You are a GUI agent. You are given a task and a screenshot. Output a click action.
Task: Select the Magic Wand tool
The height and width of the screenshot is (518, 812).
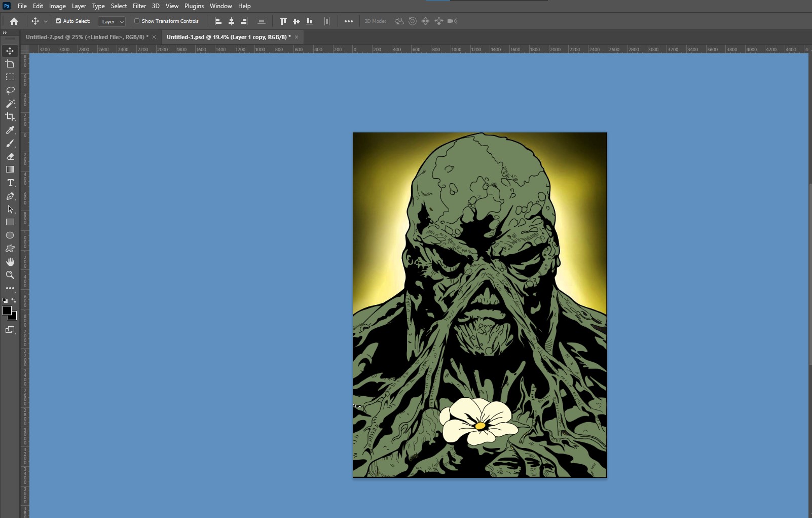(x=10, y=103)
